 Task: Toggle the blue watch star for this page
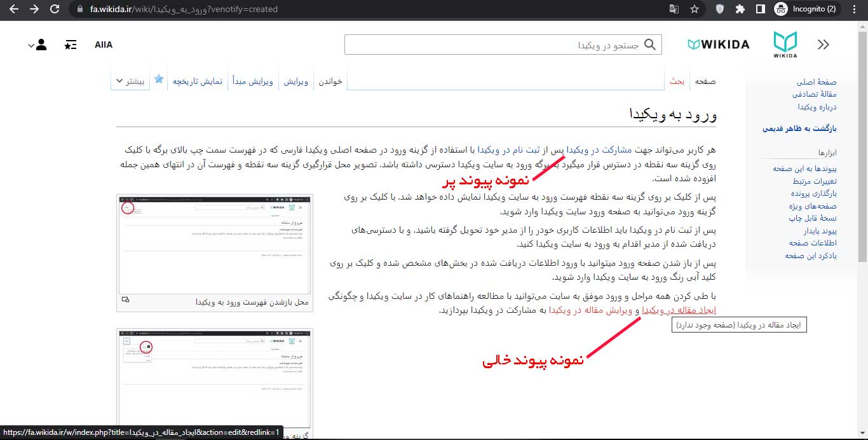click(x=159, y=79)
